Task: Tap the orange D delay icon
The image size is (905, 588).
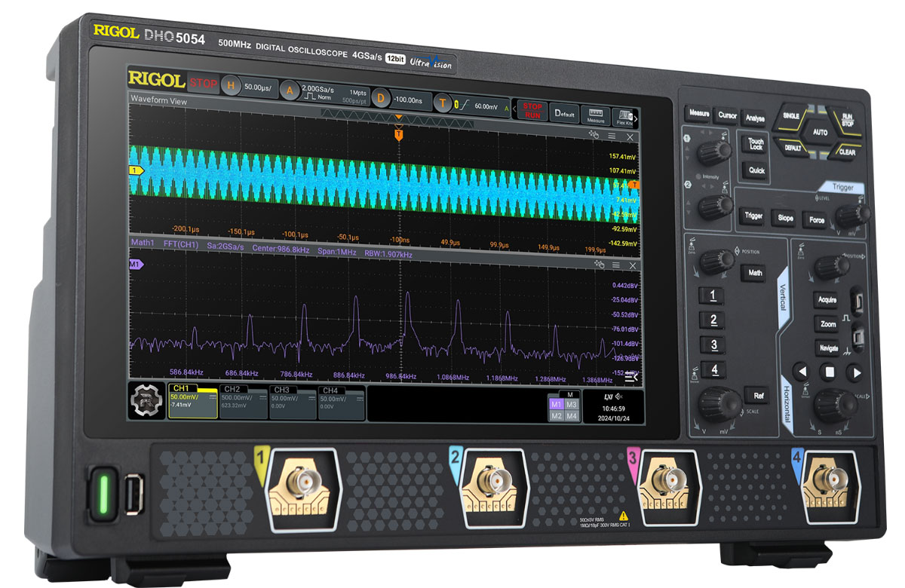Action: tap(380, 98)
